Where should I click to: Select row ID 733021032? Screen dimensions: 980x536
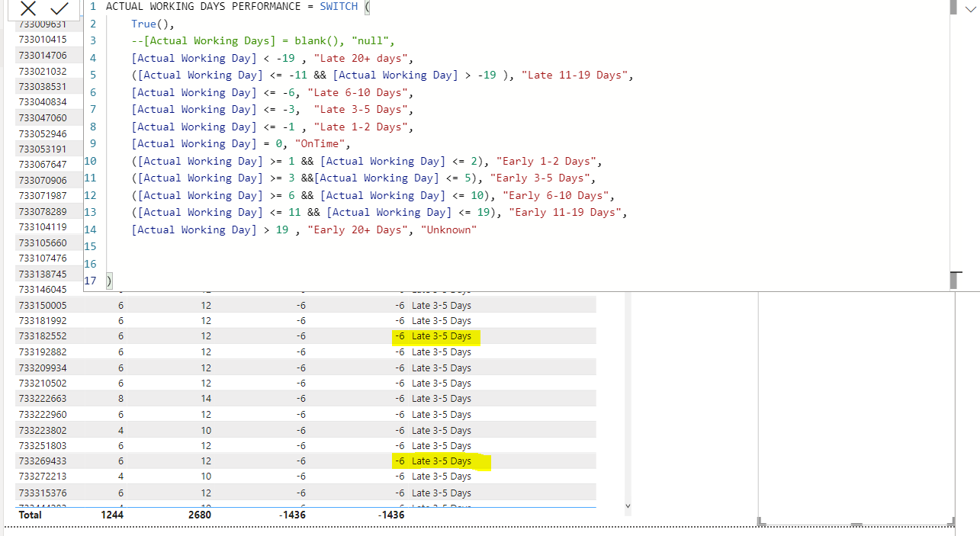43,71
